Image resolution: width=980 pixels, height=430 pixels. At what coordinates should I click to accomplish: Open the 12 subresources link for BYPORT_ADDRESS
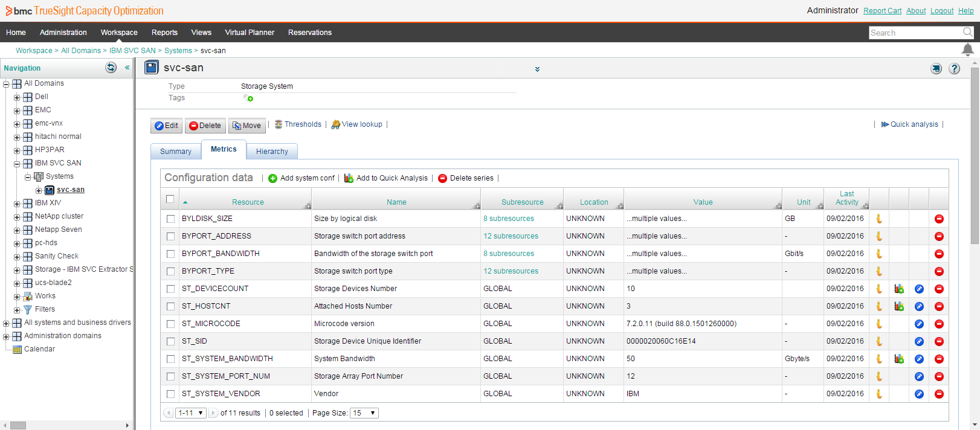click(511, 236)
